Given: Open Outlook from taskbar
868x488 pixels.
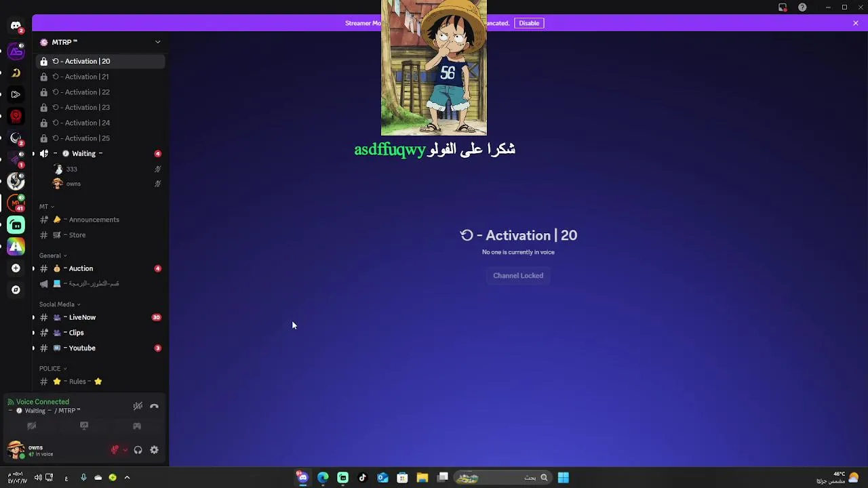Looking at the screenshot, I should pyautogui.click(x=382, y=478).
